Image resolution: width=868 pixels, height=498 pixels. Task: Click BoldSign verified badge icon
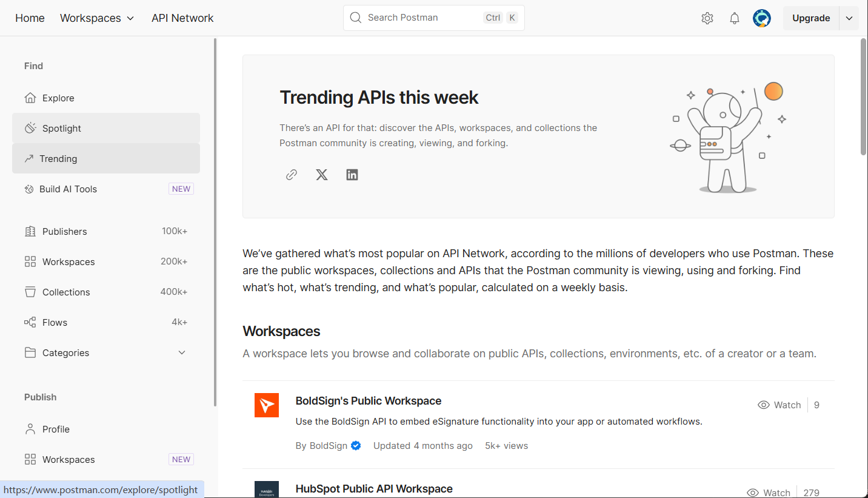(x=356, y=446)
